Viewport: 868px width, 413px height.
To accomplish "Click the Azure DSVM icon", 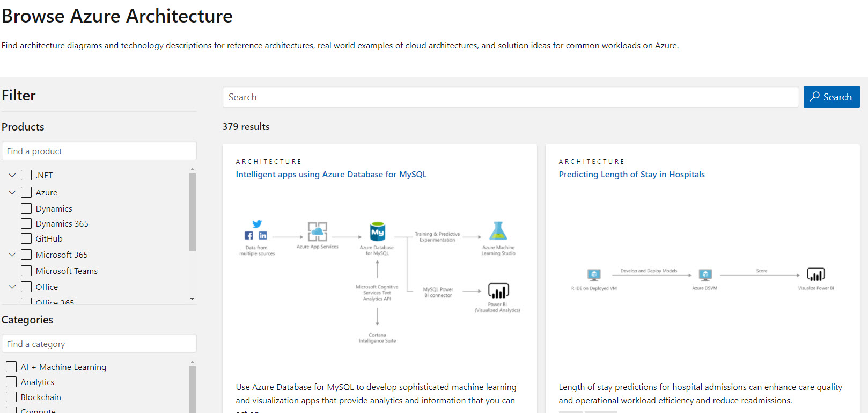I will tap(705, 275).
